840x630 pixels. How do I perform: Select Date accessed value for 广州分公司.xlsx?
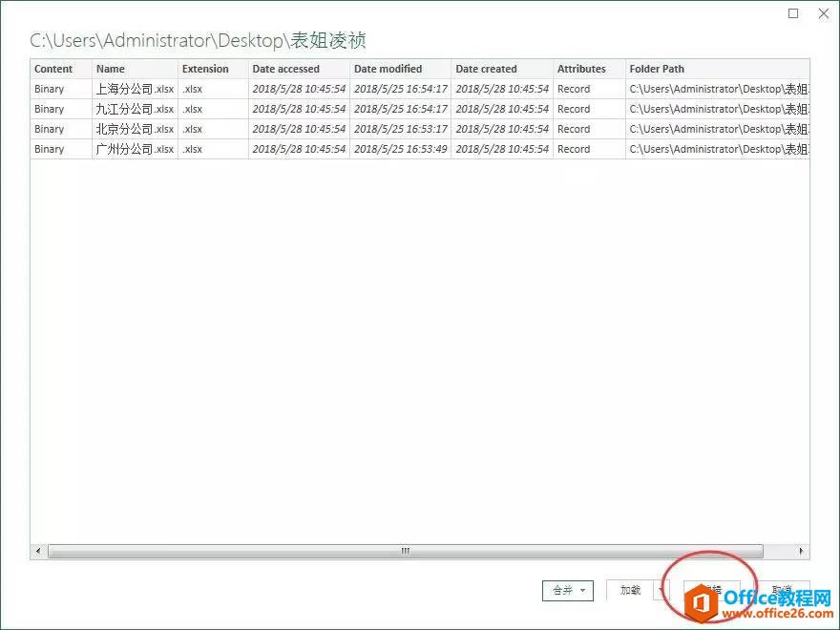pos(300,149)
